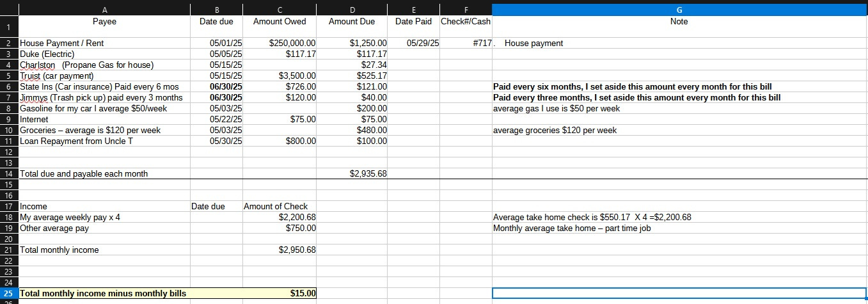Select 'Total due and payable each month' cell
This screenshot has height=304, width=868.
pos(104,174)
